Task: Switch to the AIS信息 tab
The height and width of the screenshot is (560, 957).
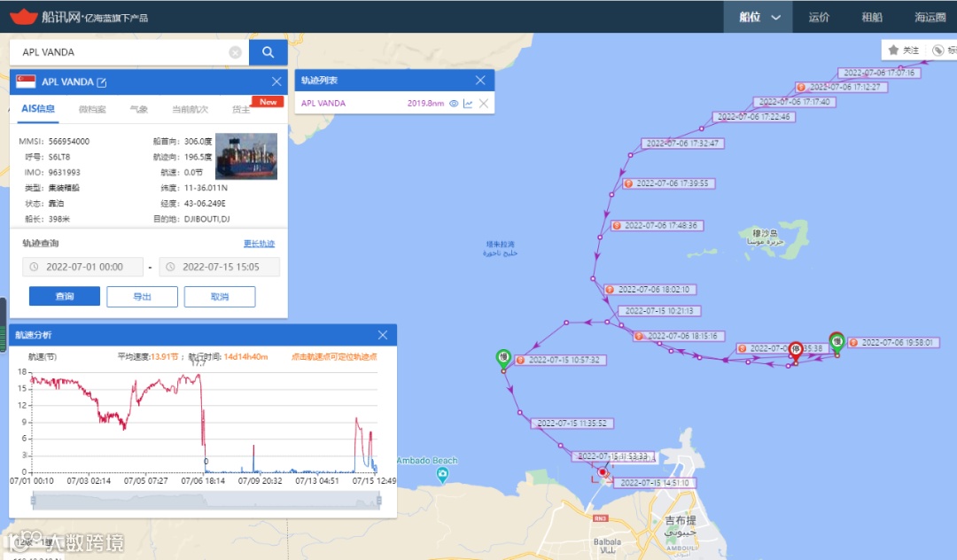Action: [38, 109]
